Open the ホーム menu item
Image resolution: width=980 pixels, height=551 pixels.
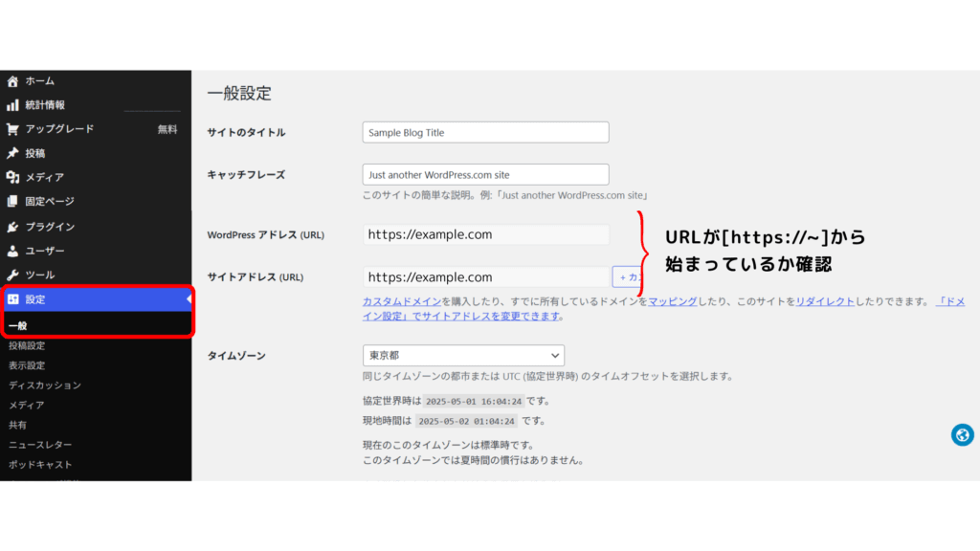40,81
